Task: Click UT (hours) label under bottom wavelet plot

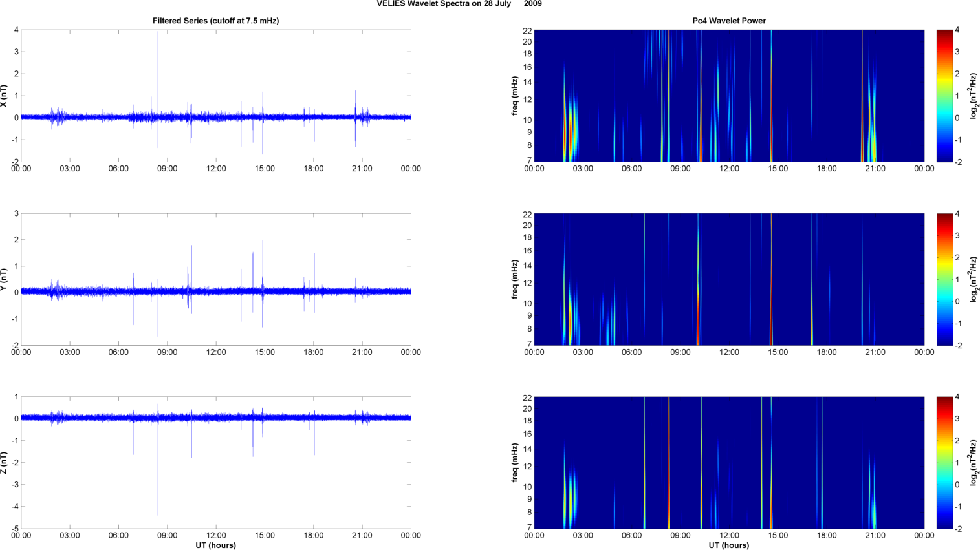Action: point(729,545)
